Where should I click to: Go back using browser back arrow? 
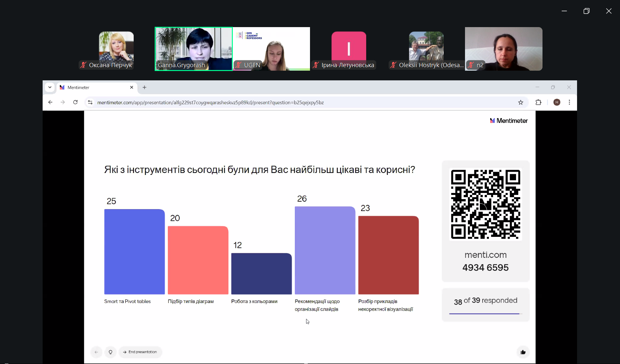point(50,102)
